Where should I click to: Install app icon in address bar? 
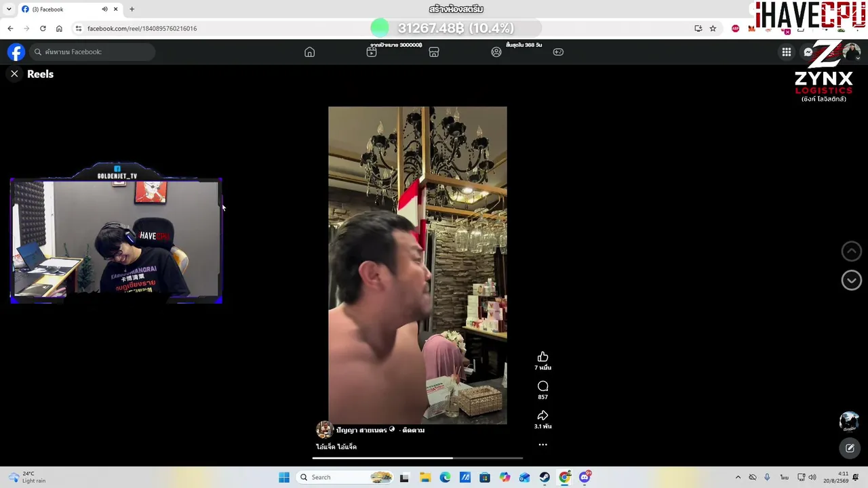[x=698, y=28]
